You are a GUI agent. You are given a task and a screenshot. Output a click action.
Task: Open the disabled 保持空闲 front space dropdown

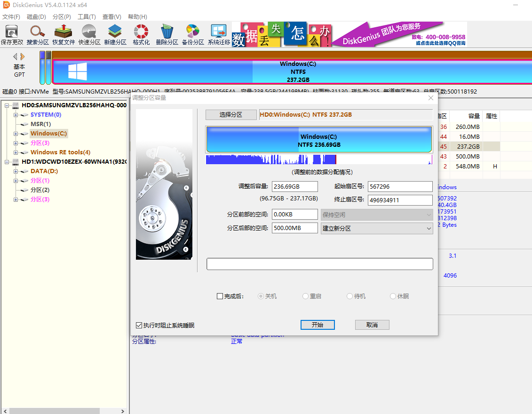point(377,215)
